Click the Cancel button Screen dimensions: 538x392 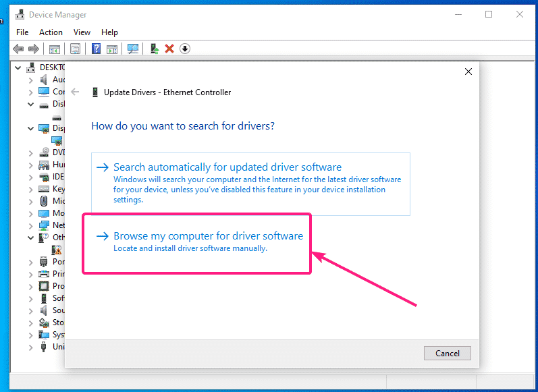point(447,354)
